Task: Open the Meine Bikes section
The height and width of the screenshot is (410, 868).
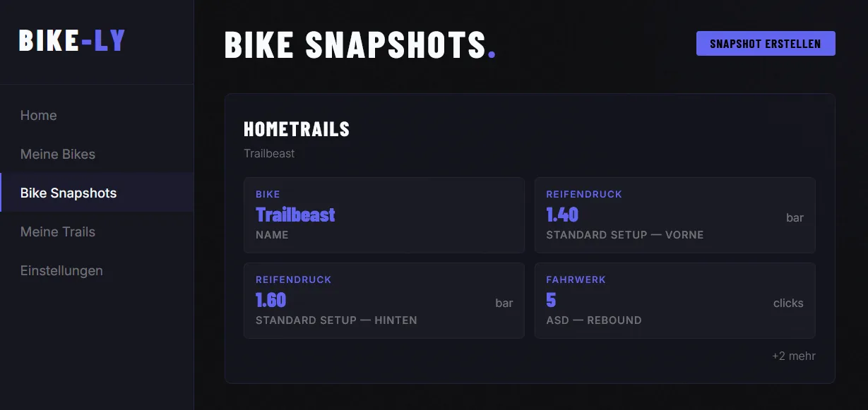Action: [x=57, y=154]
